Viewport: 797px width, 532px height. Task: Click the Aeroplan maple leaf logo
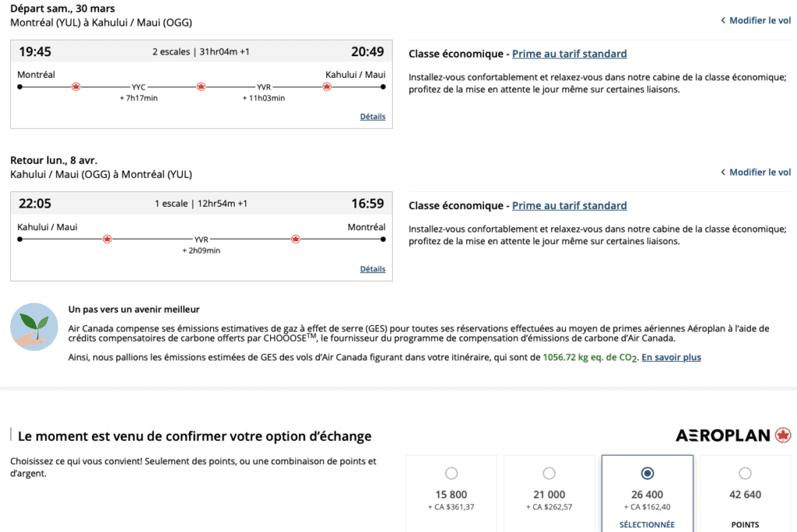(783, 436)
